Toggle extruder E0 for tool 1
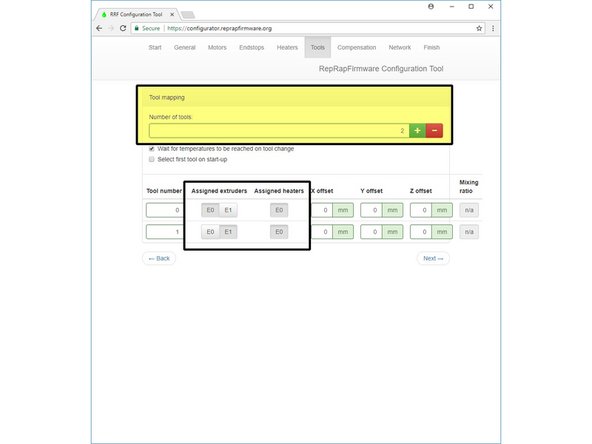The image size is (592, 444). tap(210, 232)
